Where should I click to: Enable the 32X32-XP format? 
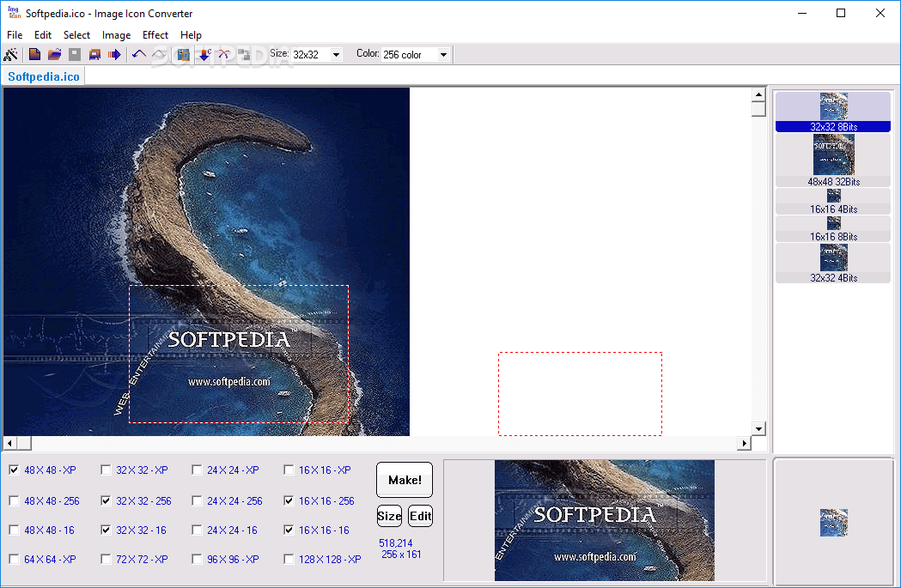[x=106, y=470]
